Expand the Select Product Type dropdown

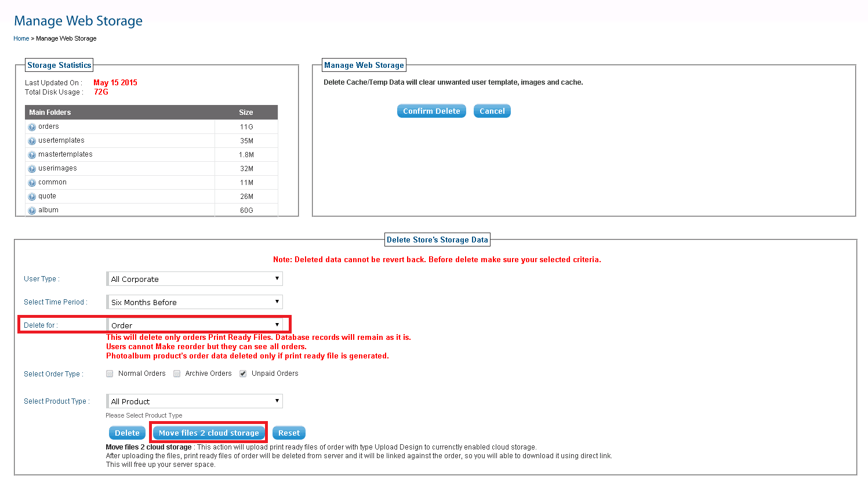(x=194, y=401)
